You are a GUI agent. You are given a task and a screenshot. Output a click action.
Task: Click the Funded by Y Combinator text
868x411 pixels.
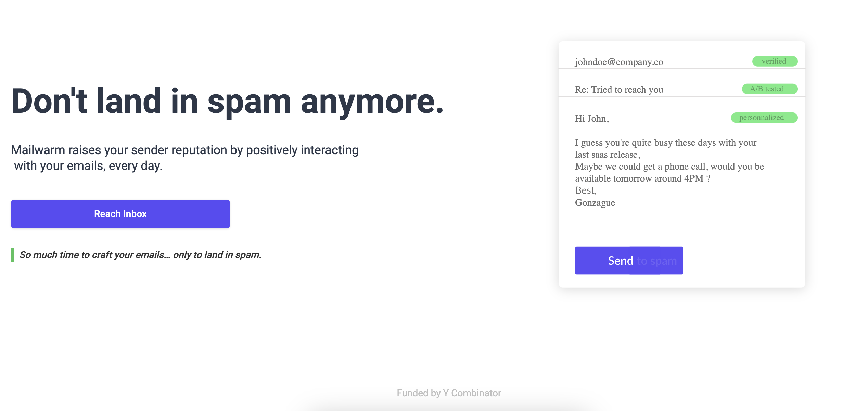click(x=449, y=393)
